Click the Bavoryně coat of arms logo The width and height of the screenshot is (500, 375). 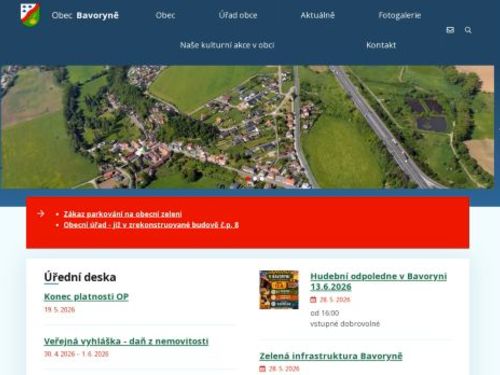[30, 15]
